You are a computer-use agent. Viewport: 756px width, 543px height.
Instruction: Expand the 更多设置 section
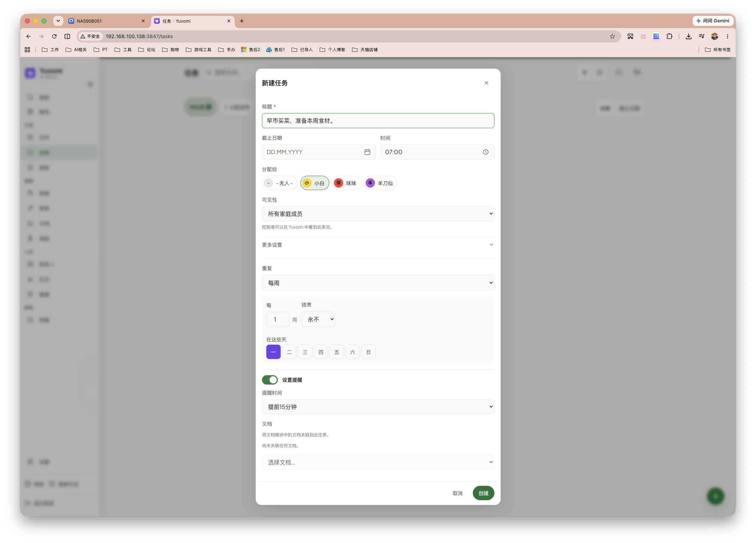pyautogui.click(x=378, y=245)
